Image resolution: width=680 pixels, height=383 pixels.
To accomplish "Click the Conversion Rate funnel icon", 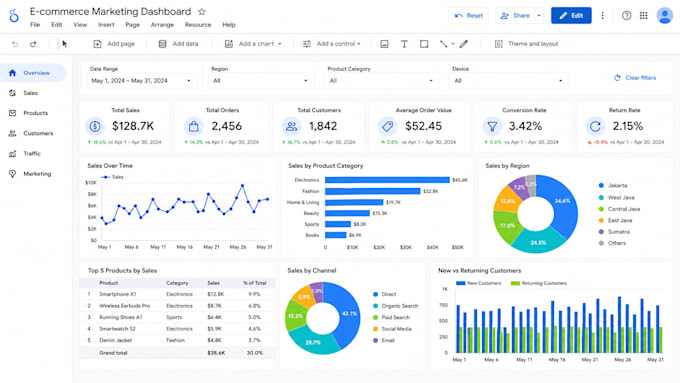I will click(492, 126).
